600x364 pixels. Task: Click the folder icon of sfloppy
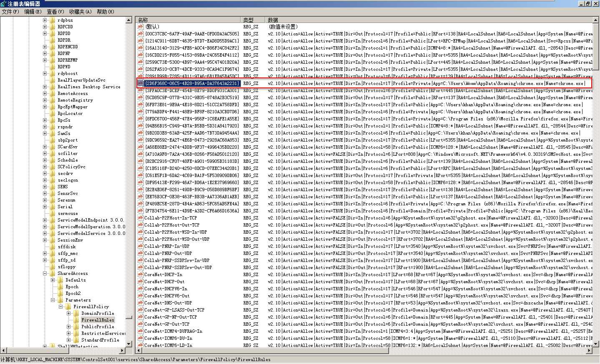[x=52, y=267]
